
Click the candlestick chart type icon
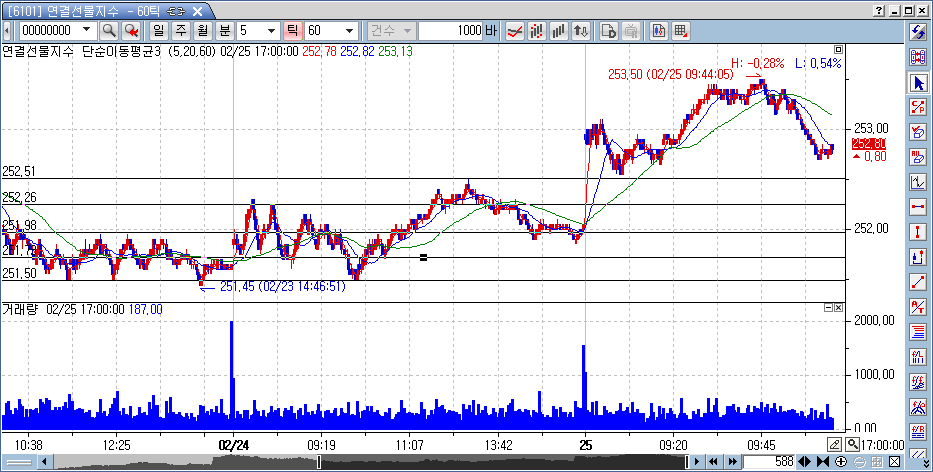[x=538, y=30]
